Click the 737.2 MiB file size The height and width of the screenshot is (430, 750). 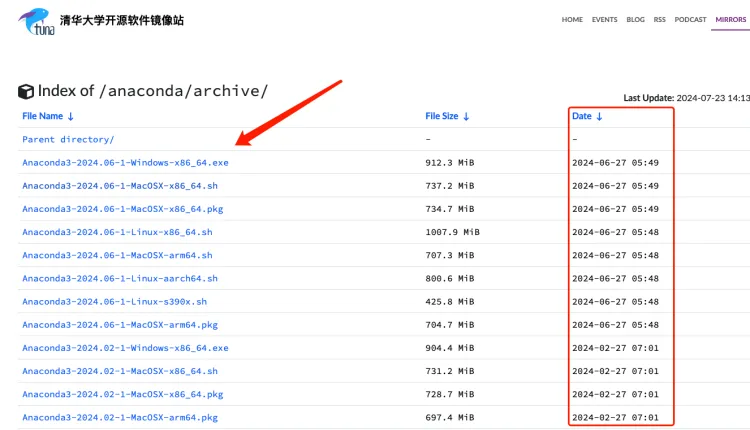450,186
